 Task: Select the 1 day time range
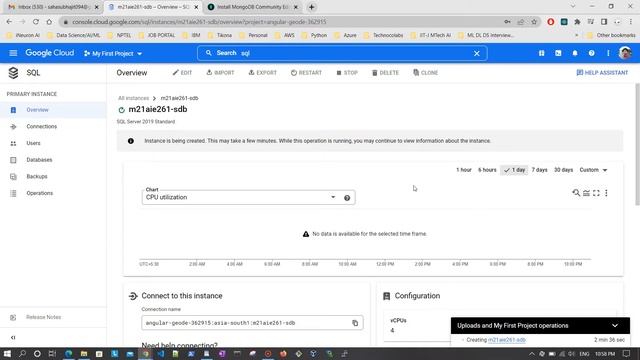(x=514, y=170)
